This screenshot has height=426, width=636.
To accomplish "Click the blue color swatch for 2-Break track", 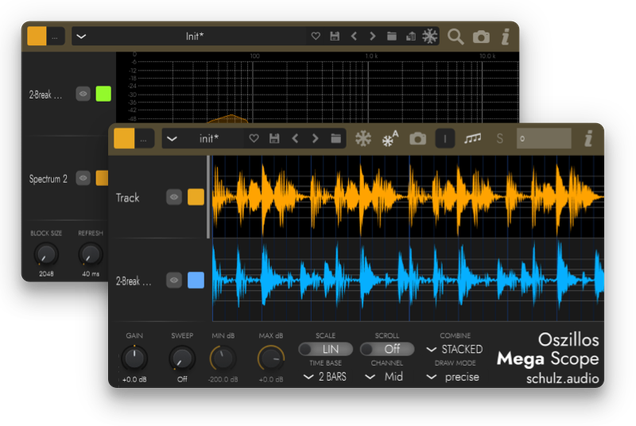I will point(196,281).
